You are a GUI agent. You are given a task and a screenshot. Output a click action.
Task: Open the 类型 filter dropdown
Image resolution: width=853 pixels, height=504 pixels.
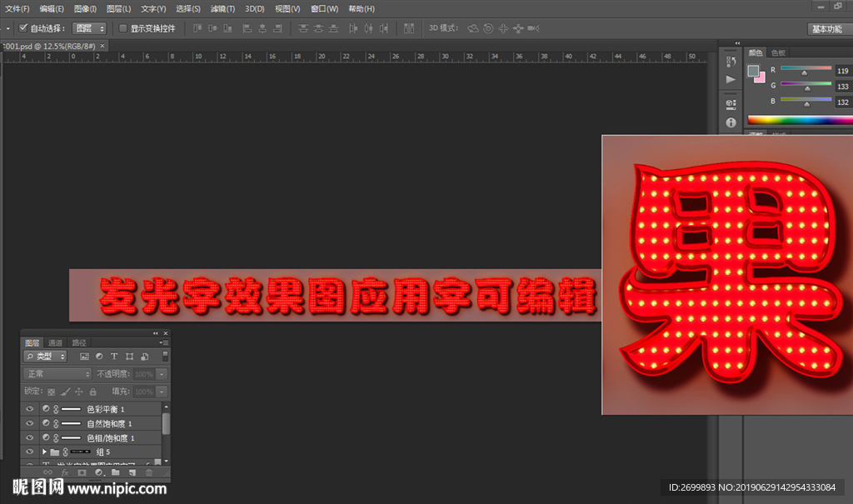pyautogui.click(x=45, y=357)
